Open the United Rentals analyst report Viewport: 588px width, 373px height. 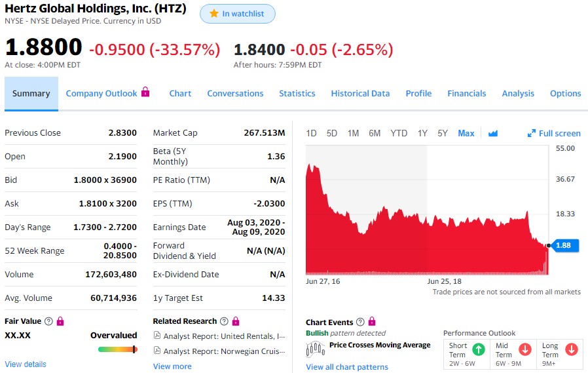[x=224, y=336]
